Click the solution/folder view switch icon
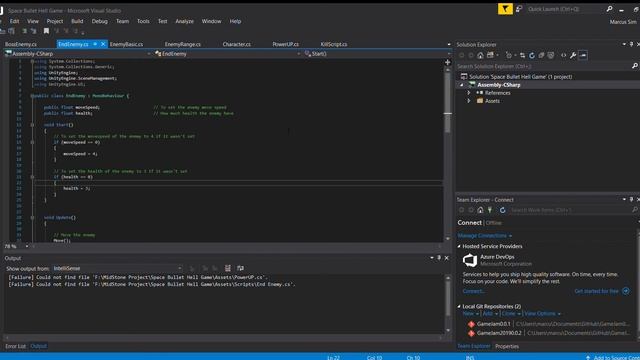Image resolution: width=640 pixels, height=360 pixels. point(490,55)
